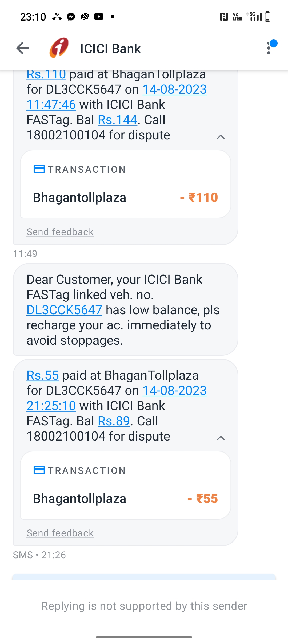The image size is (288, 644).
Task: Collapse the Rs.55 transaction card chevron
Action: (221, 438)
